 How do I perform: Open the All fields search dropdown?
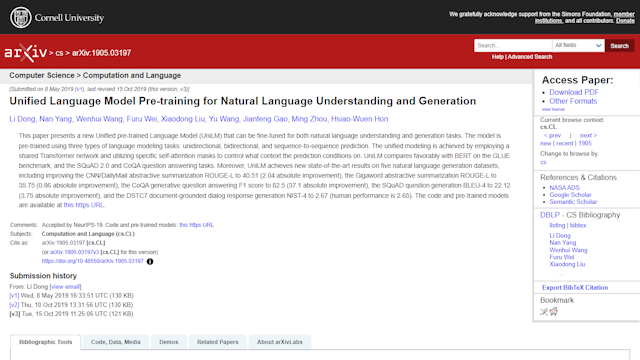(578, 45)
